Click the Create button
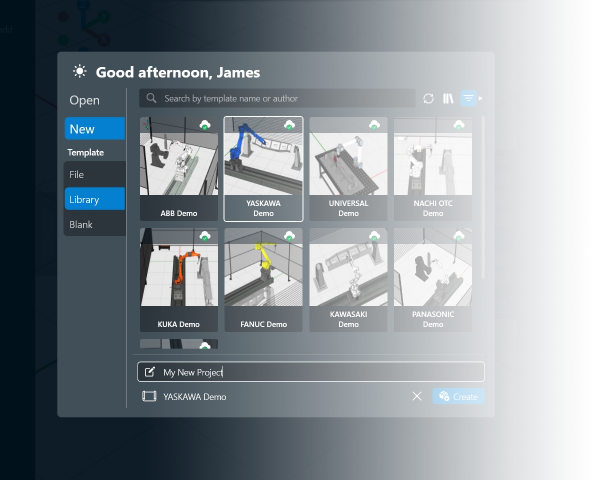 point(458,396)
